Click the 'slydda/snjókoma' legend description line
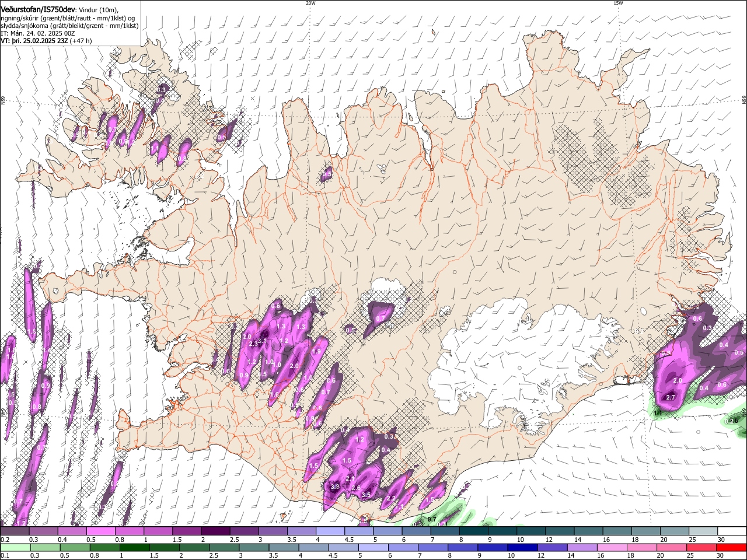The width and height of the screenshot is (747, 560). pyautogui.click(x=69, y=26)
